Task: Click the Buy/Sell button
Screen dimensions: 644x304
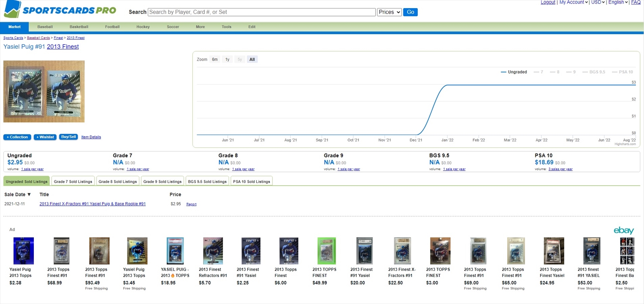Action: point(68,137)
